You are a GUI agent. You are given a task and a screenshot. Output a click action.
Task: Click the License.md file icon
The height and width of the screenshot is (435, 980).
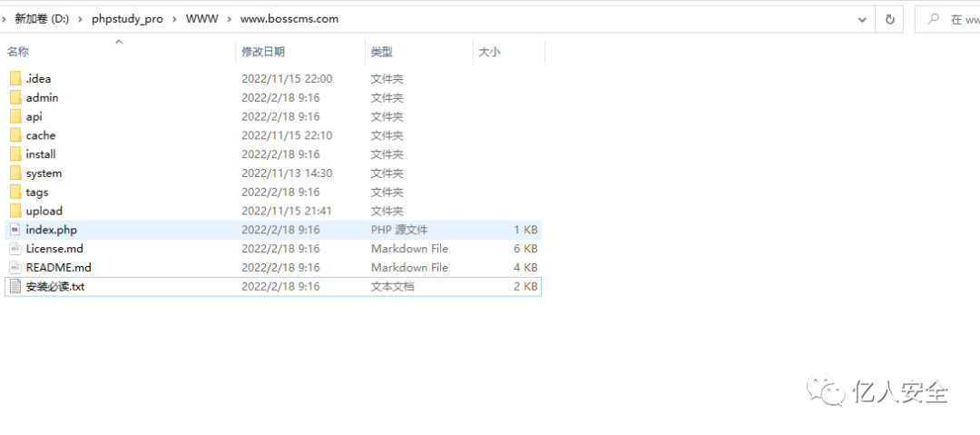tap(15, 249)
